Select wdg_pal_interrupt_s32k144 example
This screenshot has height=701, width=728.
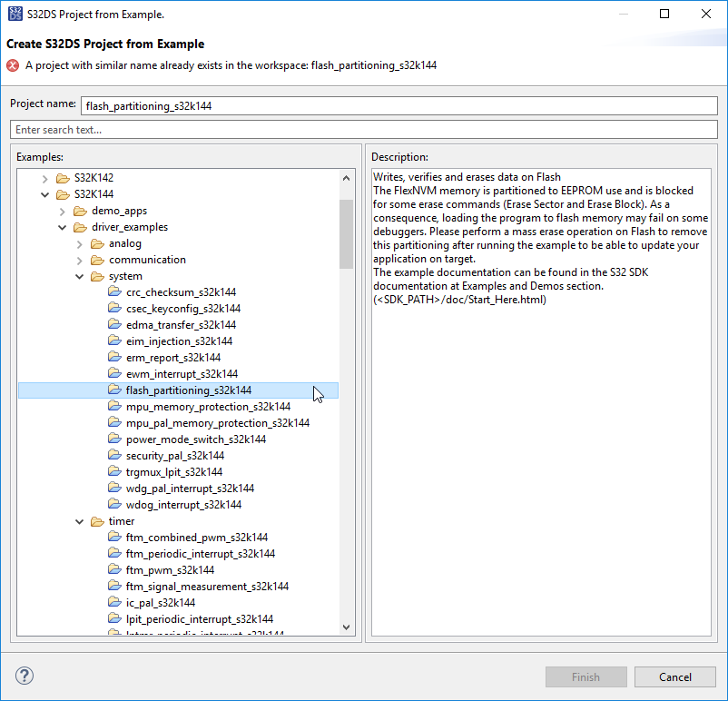(x=190, y=489)
